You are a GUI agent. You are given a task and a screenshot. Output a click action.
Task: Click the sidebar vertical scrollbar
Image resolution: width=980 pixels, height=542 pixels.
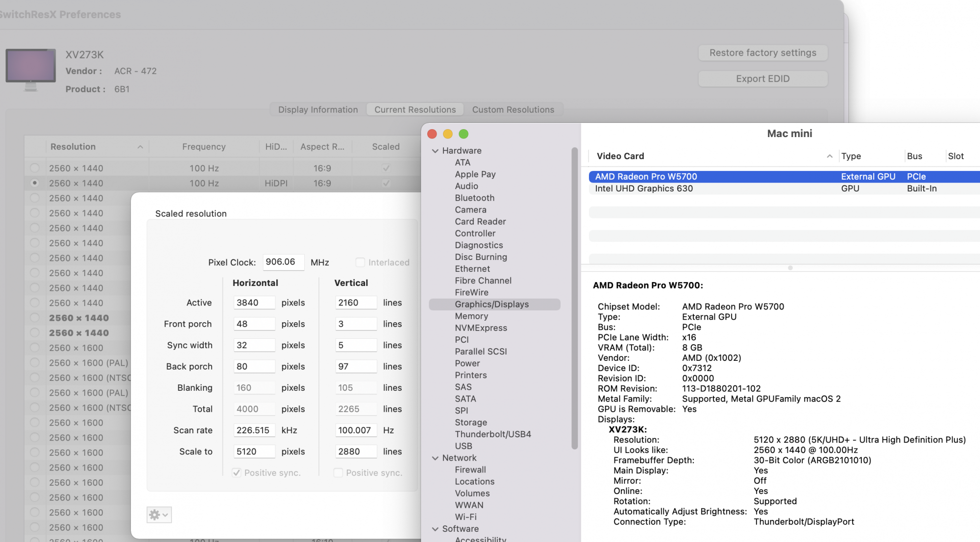574,298
